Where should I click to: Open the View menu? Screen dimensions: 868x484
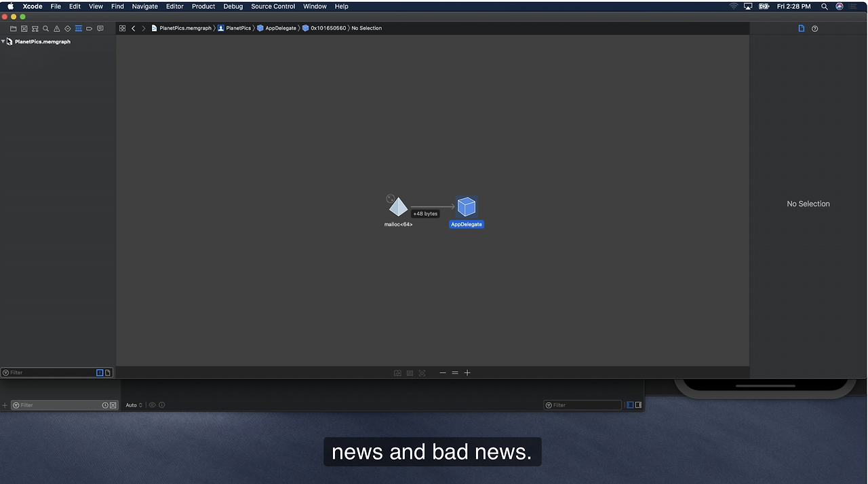(96, 6)
